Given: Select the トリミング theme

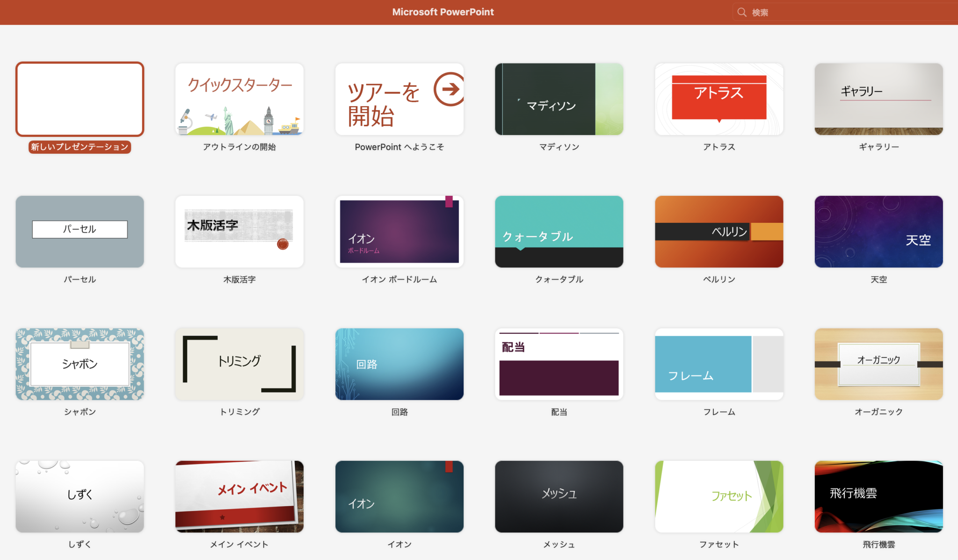Looking at the screenshot, I should [239, 364].
